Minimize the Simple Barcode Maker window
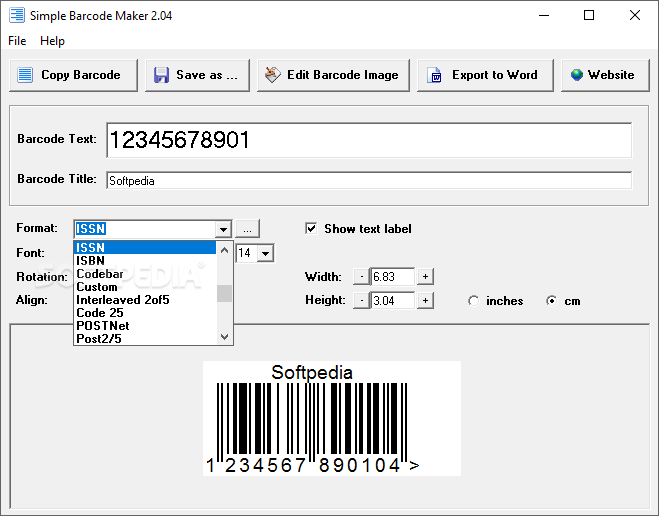Image resolution: width=659 pixels, height=516 pixels. tap(544, 16)
